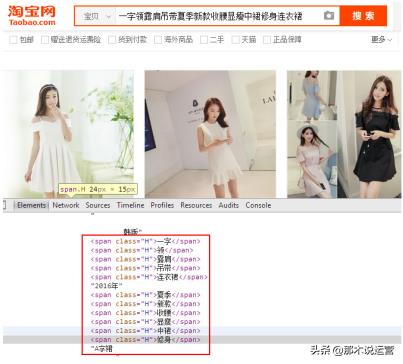Tick the 二手 checkbox
Viewport: 403px width, 364px height.
coord(204,40)
